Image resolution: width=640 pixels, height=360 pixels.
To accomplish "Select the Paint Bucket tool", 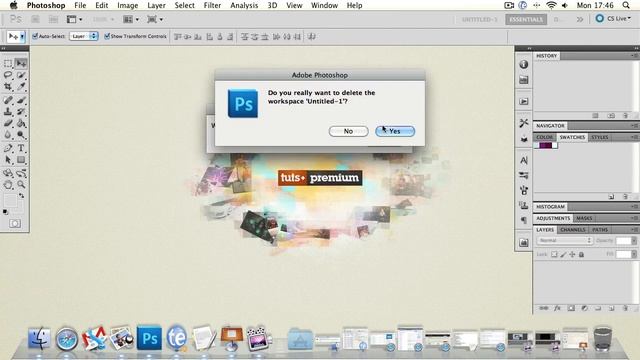I will click(x=21, y=123).
